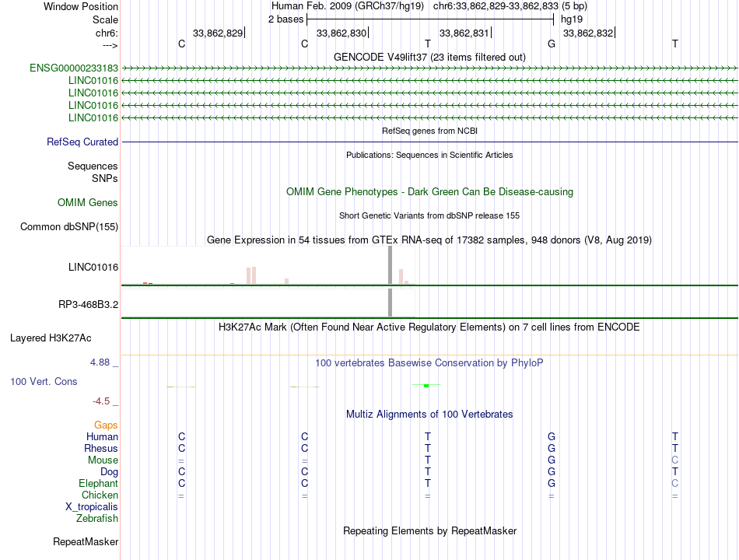739x560 pixels.
Task: Click the SNPs subtrack label
Action: tap(105, 178)
